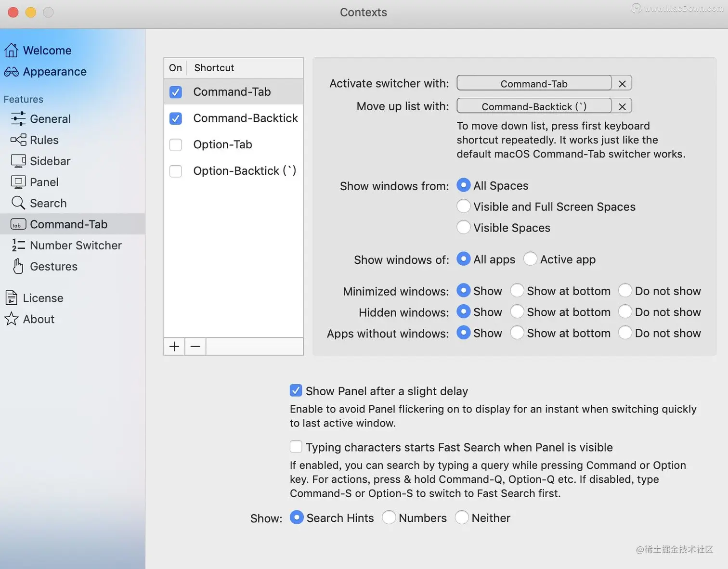The image size is (728, 569).
Task: Disable the Command-Backtick shortcut checkbox
Action: [176, 118]
